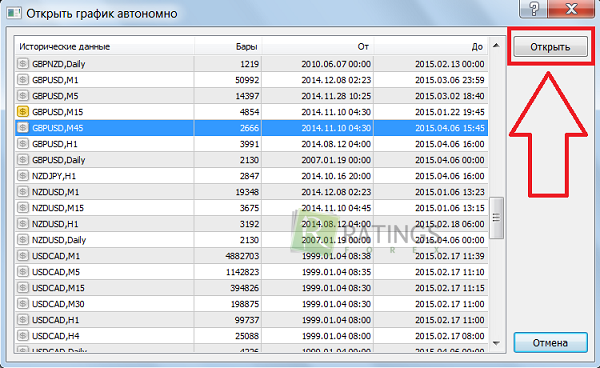Select the NZDUSD,Daily entry
The height and width of the screenshot is (368, 600).
tap(251, 240)
